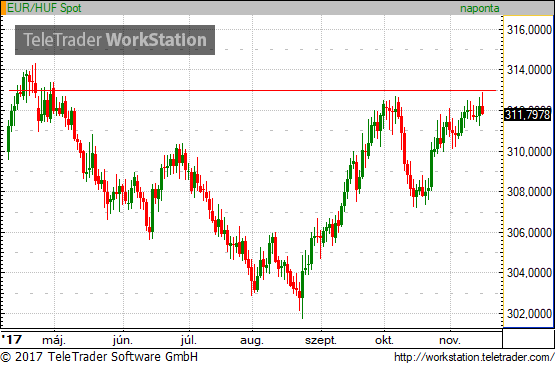Screen dimensions: 555x366
Task: Click the okt. month label
Action: [x=384, y=341]
